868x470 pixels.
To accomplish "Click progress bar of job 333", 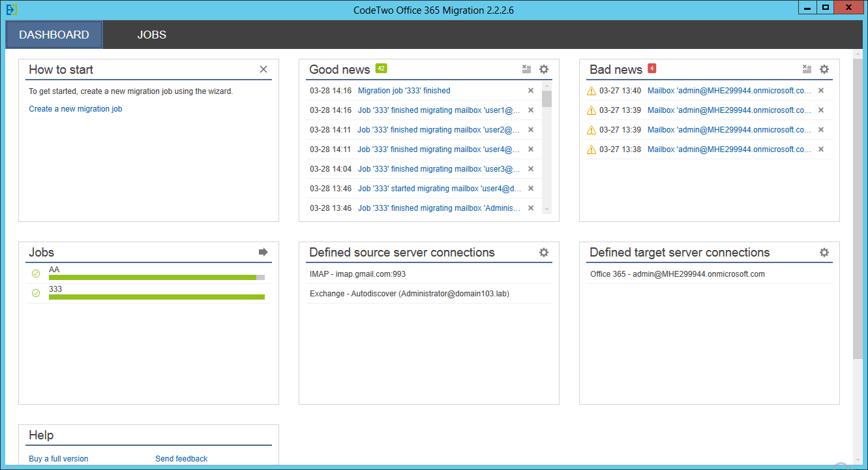I will [157, 297].
